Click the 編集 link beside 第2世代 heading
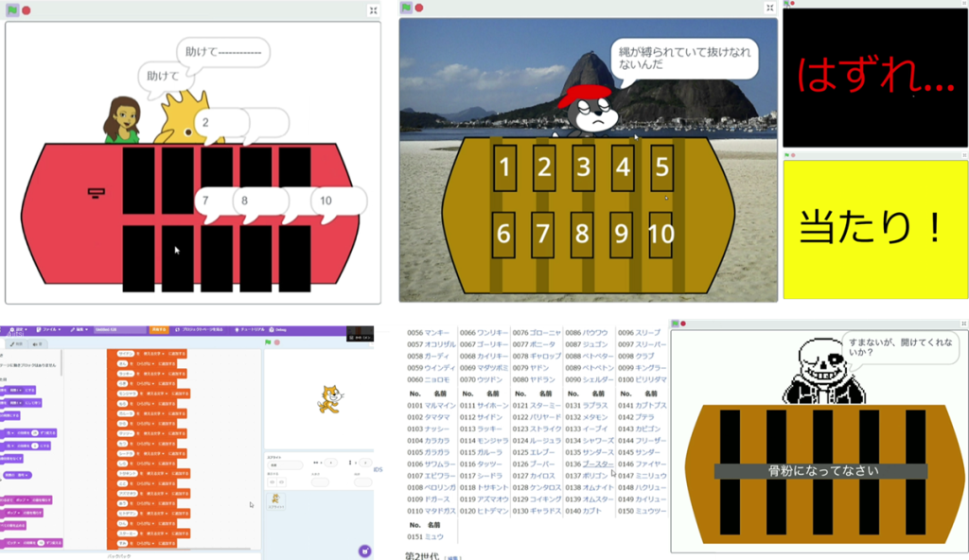Image resolution: width=969 pixels, height=560 pixels. click(453, 557)
